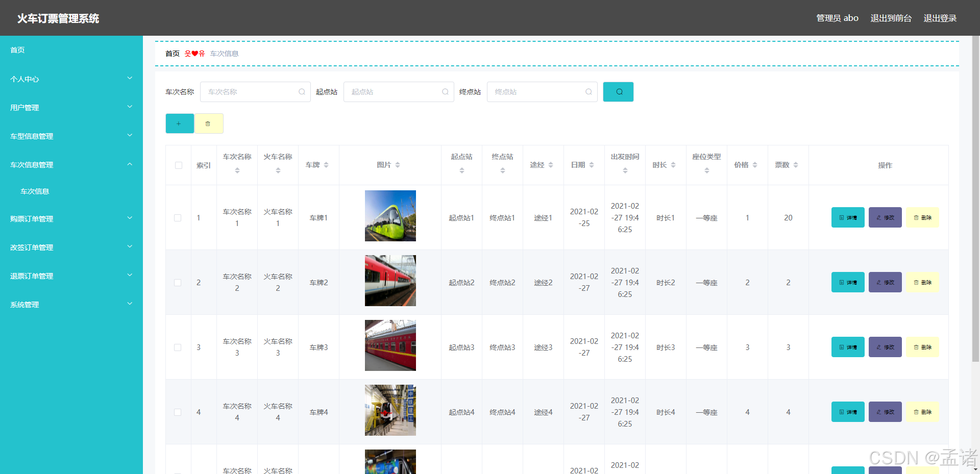This screenshot has height=474, width=980.
Task: Edit row 3 with 修改 button
Action: coord(885,347)
